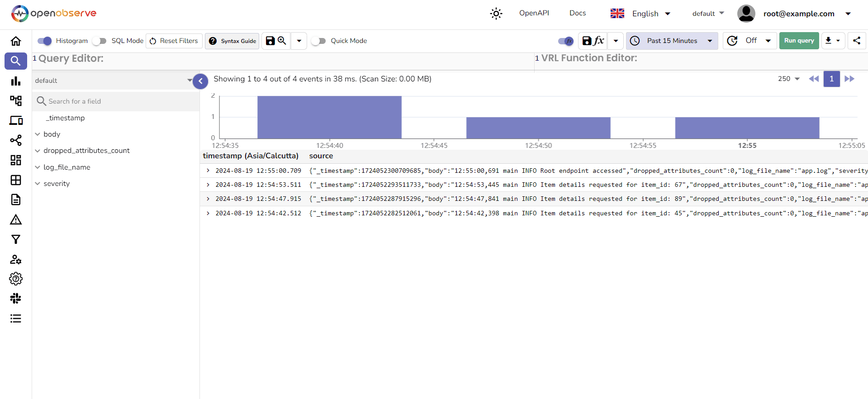Enable SQL Mode toggle
This screenshot has height=399, width=868.
pyautogui.click(x=99, y=41)
